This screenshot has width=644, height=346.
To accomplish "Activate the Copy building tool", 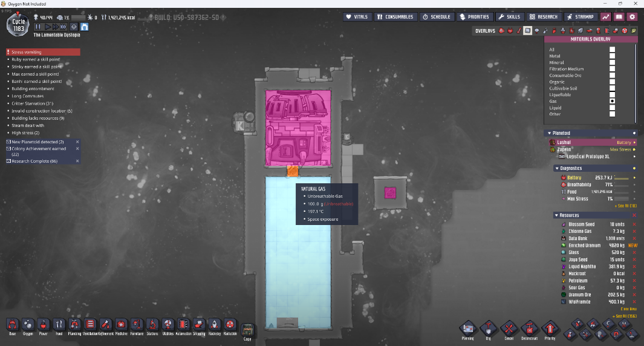I will tap(247, 331).
